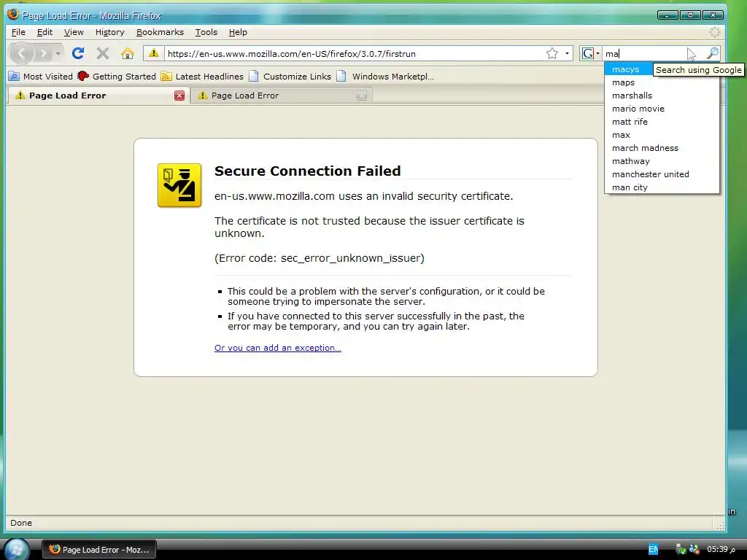Maximize the Firefox window
The height and width of the screenshot is (560, 747).
[x=690, y=15]
